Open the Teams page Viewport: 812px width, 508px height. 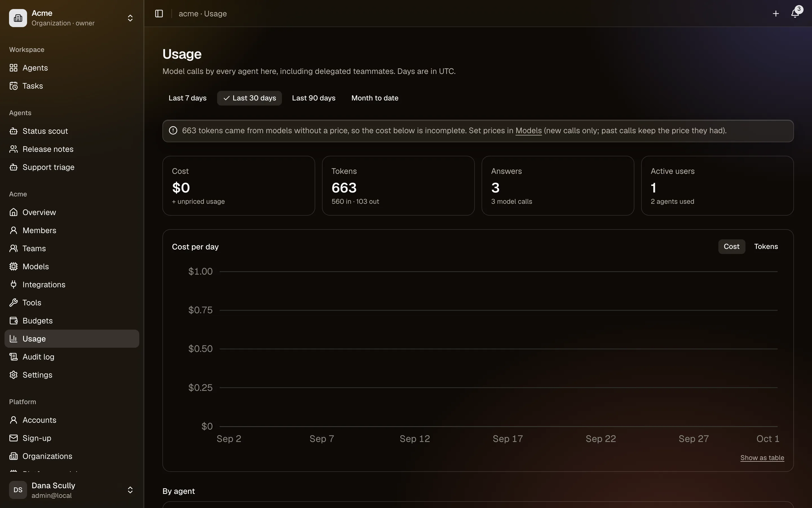[72, 249]
